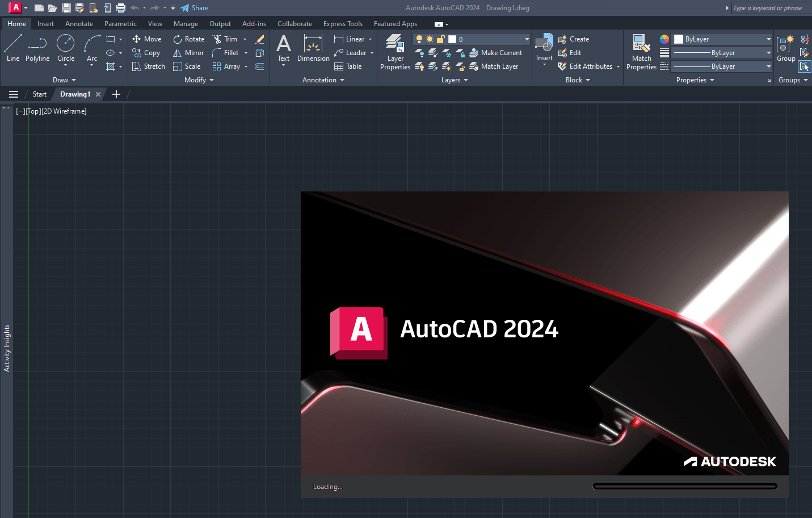Click the Share button

pyautogui.click(x=195, y=8)
